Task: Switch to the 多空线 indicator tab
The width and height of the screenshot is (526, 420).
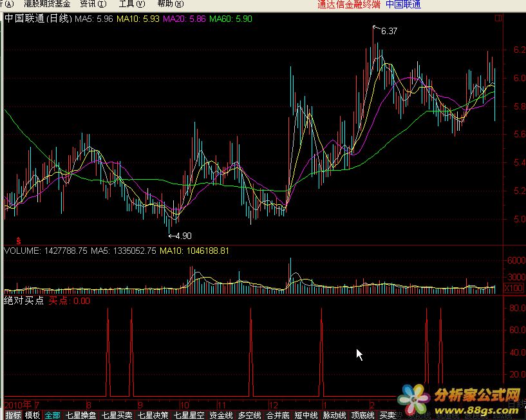Action: click(250, 415)
